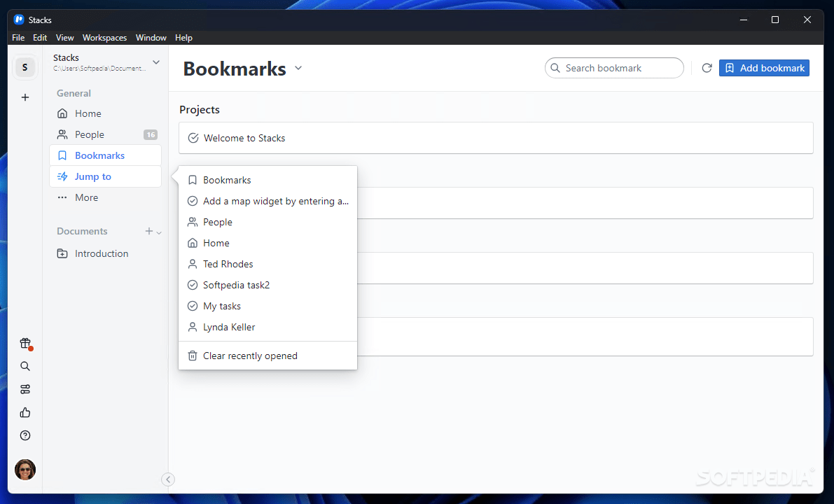Click the Documents section header
This screenshot has height=504, width=834.
point(82,231)
